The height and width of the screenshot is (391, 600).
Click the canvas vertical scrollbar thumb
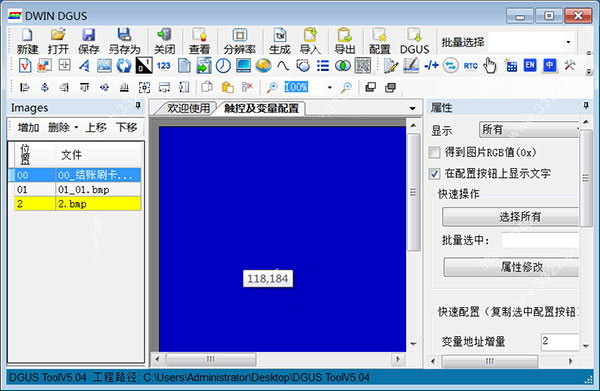click(x=413, y=192)
